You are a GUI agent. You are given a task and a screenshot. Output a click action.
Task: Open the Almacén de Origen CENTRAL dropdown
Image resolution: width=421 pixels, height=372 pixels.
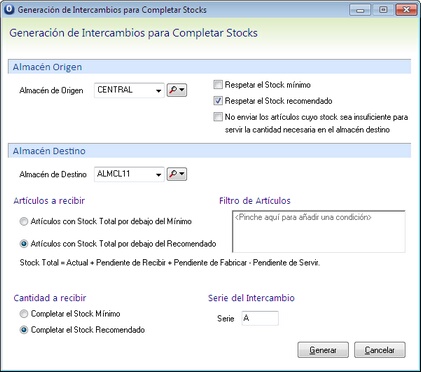click(x=159, y=90)
